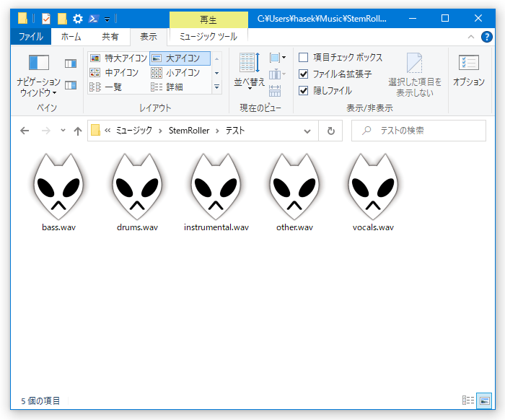Image resolution: width=505 pixels, height=420 pixels.
Task: Click the Add columns icon
Action: point(277,75)
